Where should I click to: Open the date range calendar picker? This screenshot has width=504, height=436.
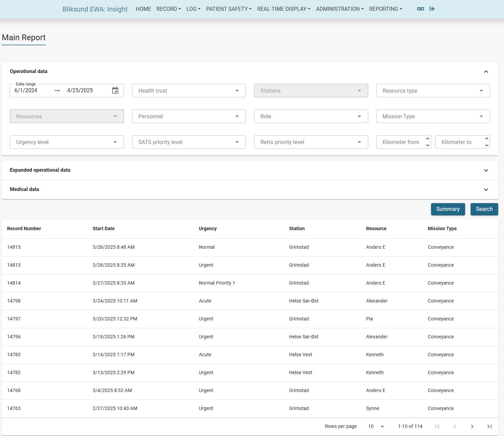point(115,91)
